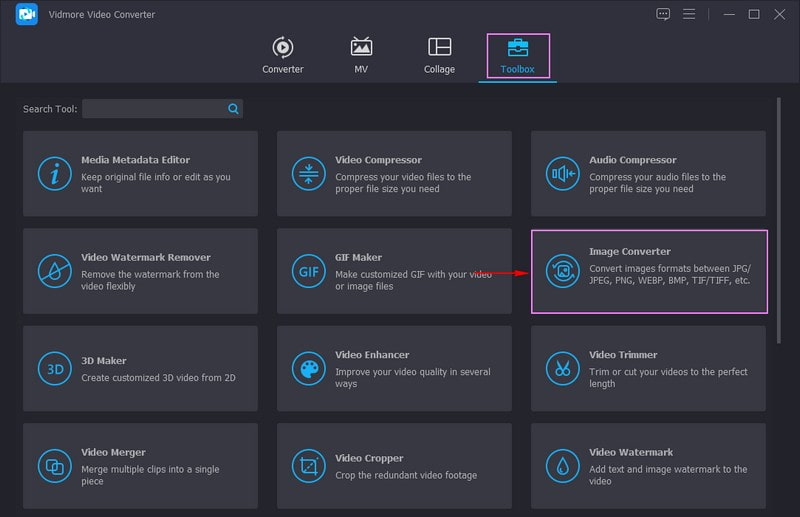Launch the Image Converter icon
This screenshot has height=517, width=800.
pos(562,271)
